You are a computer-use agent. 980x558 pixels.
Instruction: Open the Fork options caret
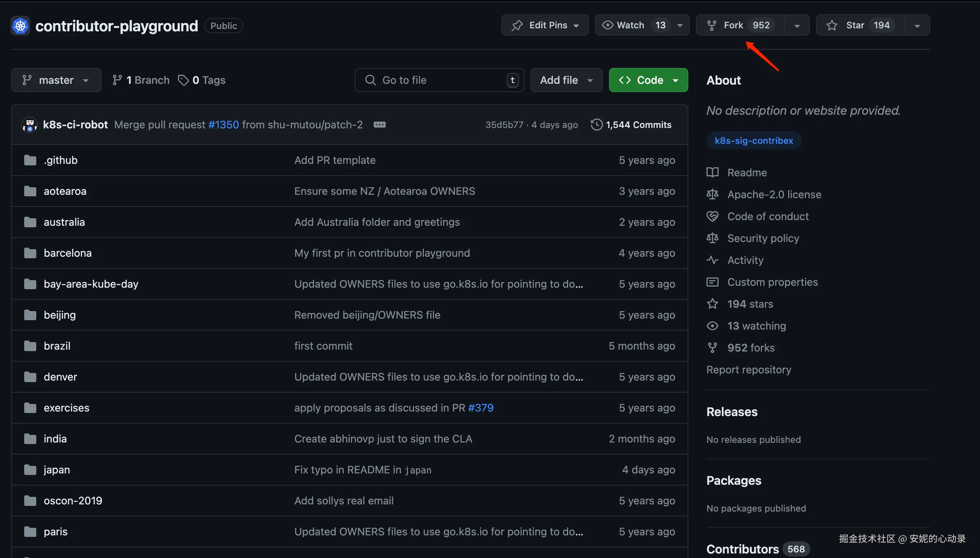point(797,26)
